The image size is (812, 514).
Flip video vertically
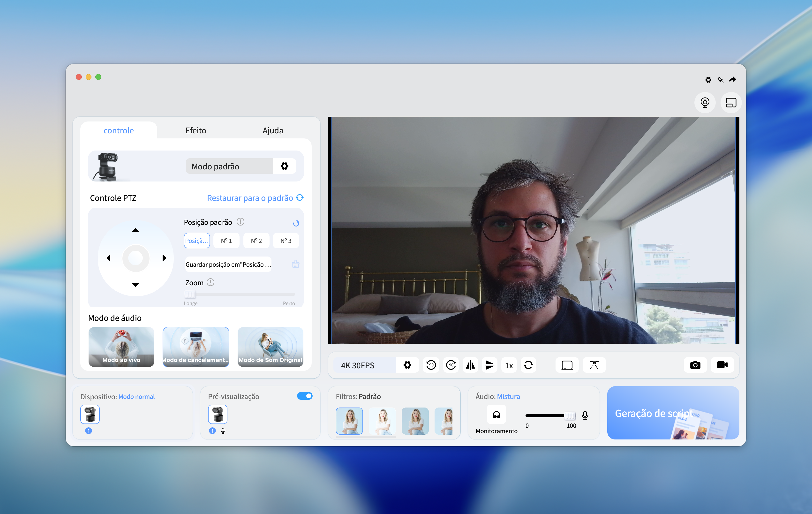click(x=490, y=365)
